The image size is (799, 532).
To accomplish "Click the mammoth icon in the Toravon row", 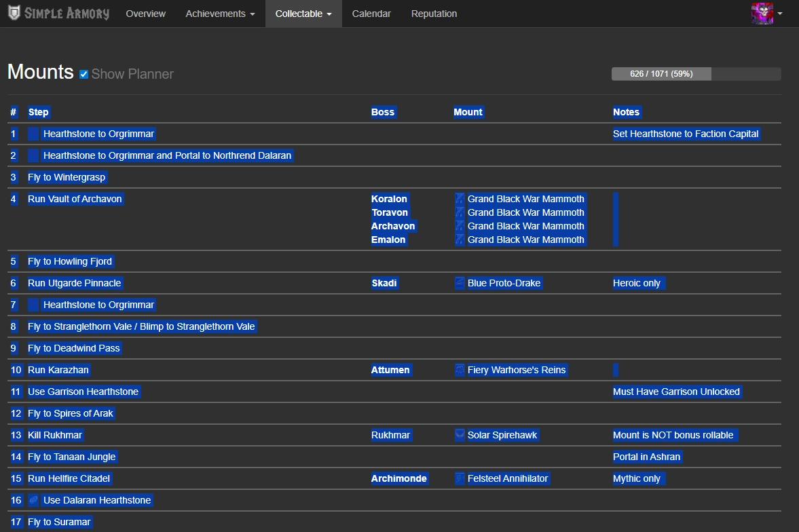I will click(x=460, y=212).
